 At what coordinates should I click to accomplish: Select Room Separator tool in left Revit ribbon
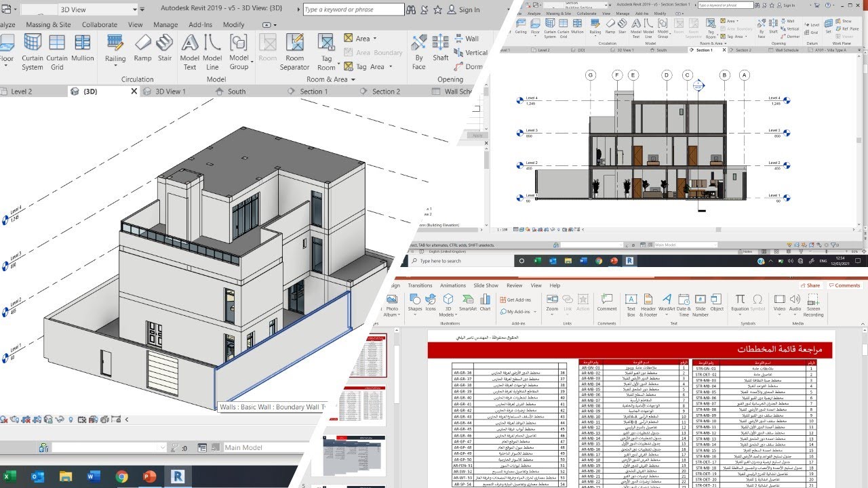(x=294, y=52)
